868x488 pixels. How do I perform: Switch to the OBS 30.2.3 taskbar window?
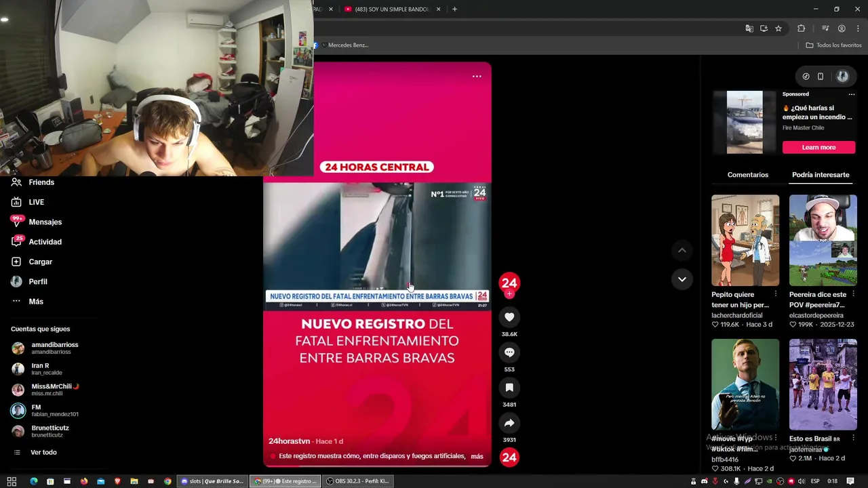coord(357,481)
